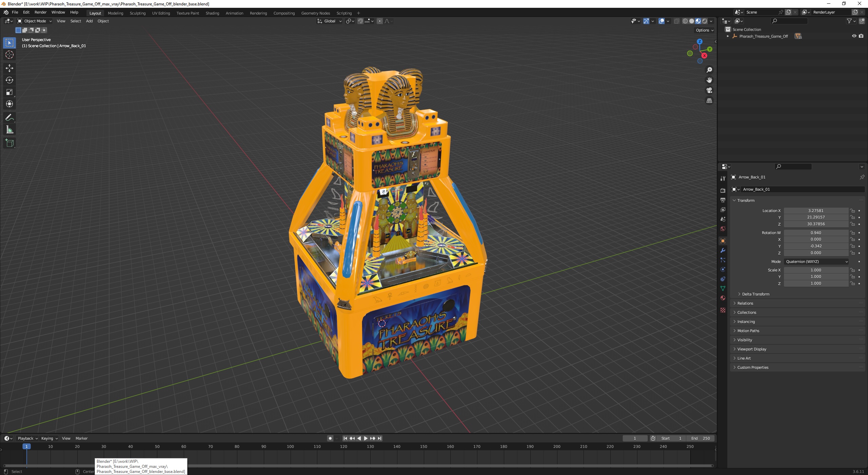Image resolution: width=868 pixels, height=475 pixels.
Task: Toggle X-ray mode
Action: pyautogui.click(x=676, y=21)
